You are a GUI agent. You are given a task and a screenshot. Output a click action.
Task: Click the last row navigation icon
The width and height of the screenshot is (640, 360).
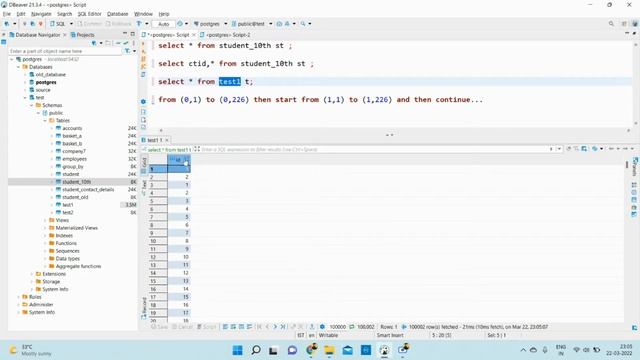[x=283, y=327]
